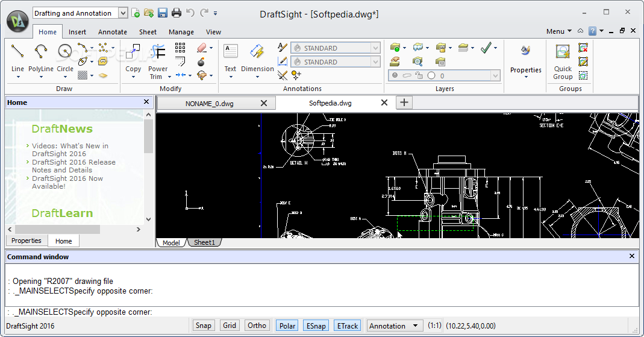Open the Menu dropdown at top right
644x337 pixels.
click(x=558, y=31)
